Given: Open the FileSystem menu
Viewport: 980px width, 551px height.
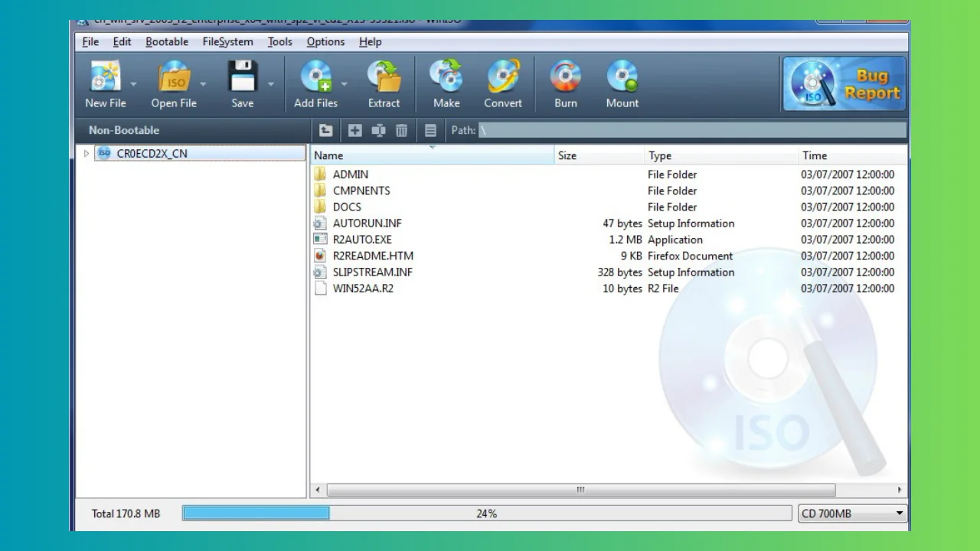Looking at the screenshot, I should 227,42.
